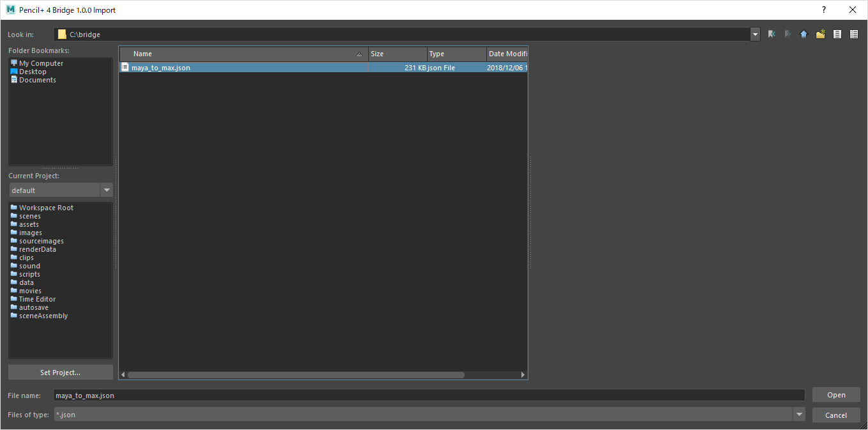868x430 pixels.
Task: Click the back navigation bookmark icon
Action: 772,35
